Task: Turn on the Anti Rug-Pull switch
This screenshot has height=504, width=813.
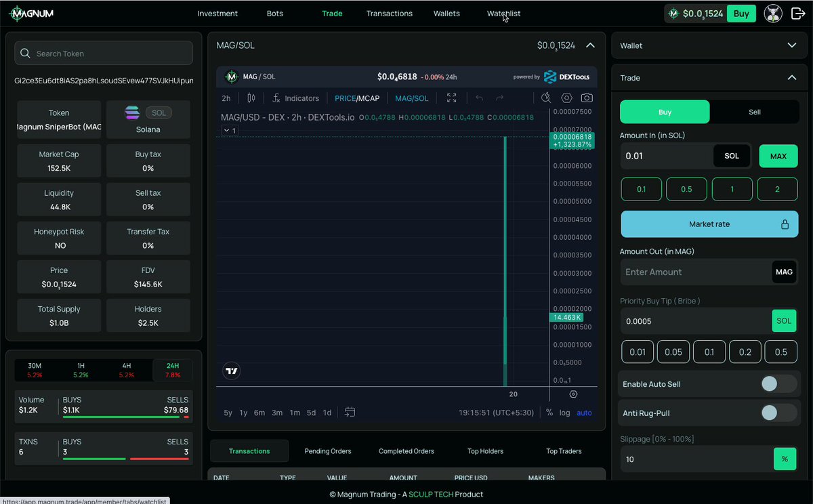Action: (x=778, y=413)
